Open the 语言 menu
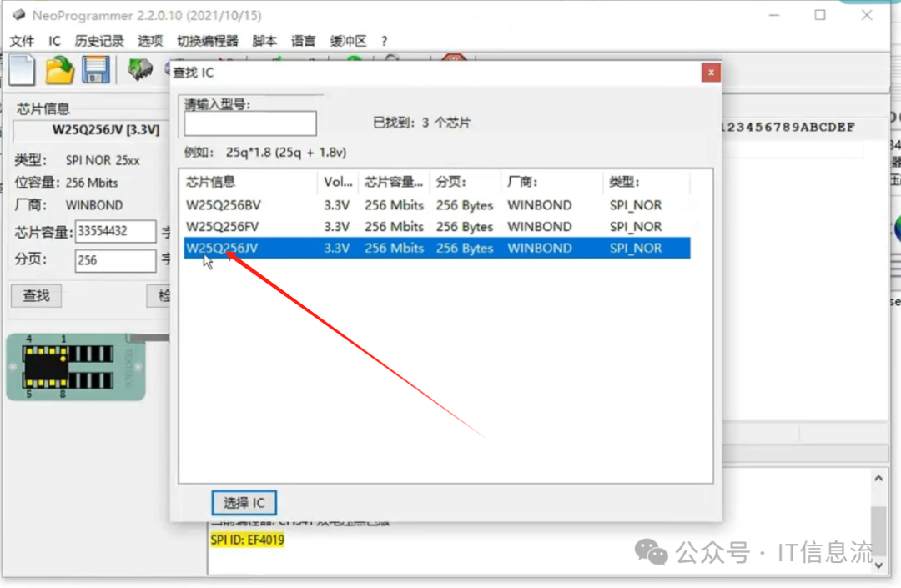901x588 pixels. pos(303,41)
